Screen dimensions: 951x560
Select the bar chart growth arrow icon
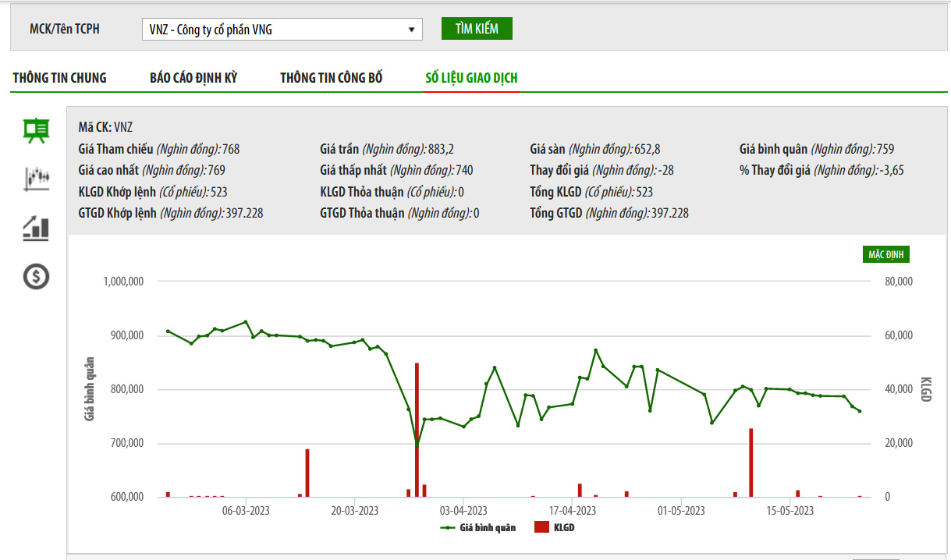click(36, 228)
